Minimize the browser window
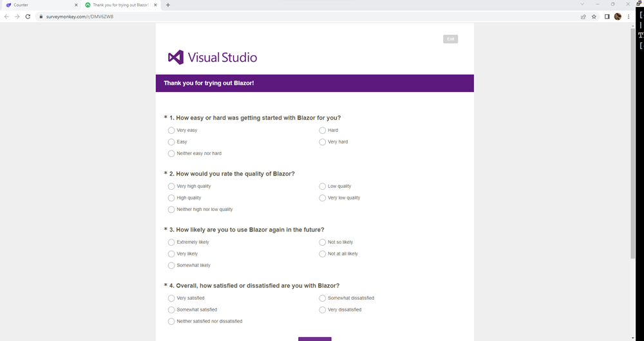Viewport: 644px width, 341px height. point(597,4)
